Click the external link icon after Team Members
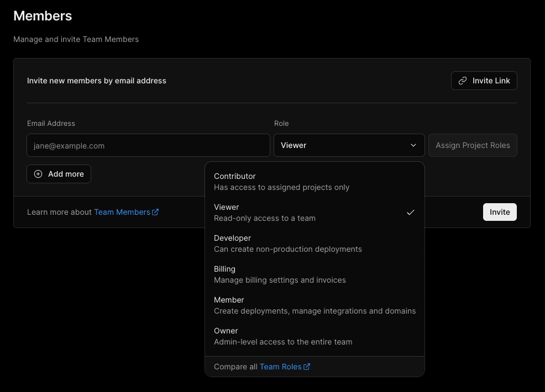545x392 pixels. 155,212
